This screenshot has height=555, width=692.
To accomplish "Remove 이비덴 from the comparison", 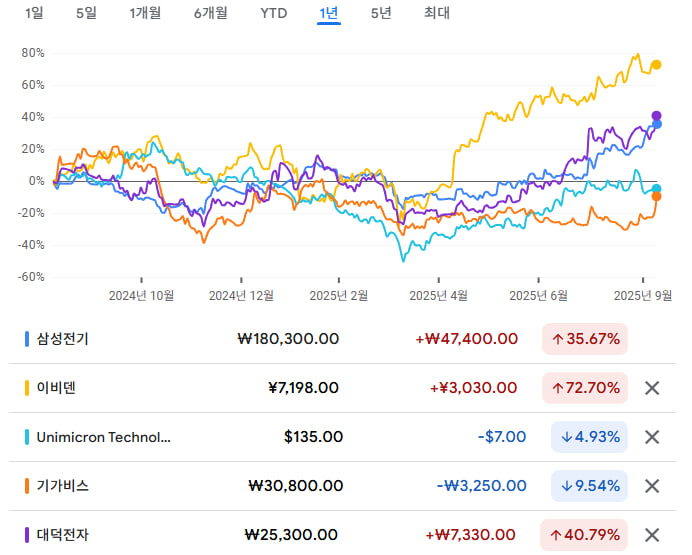I will [651, 388].
